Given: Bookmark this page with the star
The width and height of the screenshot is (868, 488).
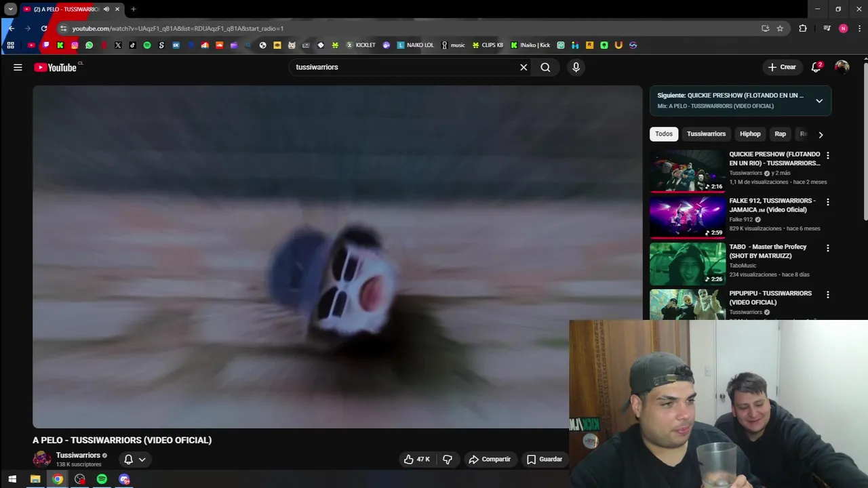Looking at the screenshot, I should 780,28.
